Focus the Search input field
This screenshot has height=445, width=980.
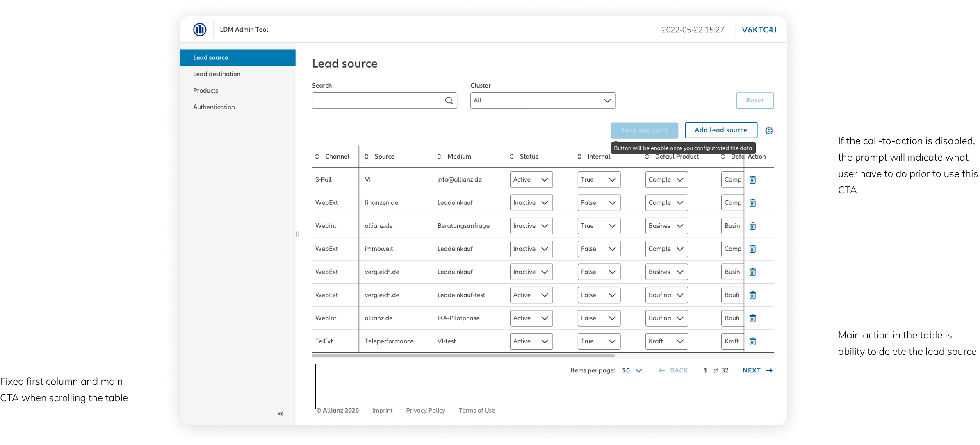point(377,100)
